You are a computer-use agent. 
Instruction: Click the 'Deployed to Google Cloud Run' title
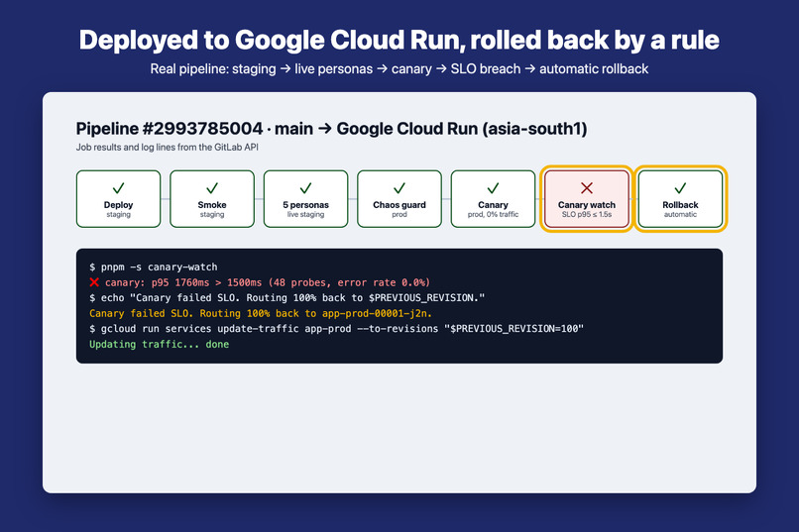(399, 41)
